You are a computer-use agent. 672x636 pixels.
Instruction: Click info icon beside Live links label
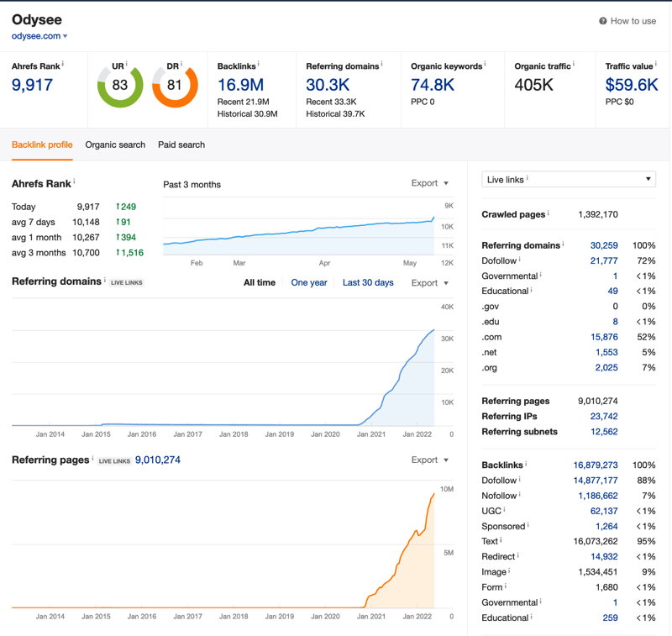528,178
